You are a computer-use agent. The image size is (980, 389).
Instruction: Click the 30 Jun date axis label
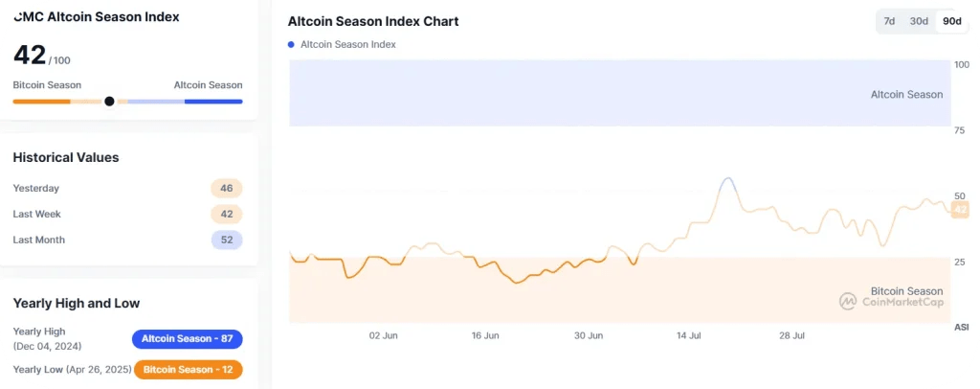click(589, 336)
